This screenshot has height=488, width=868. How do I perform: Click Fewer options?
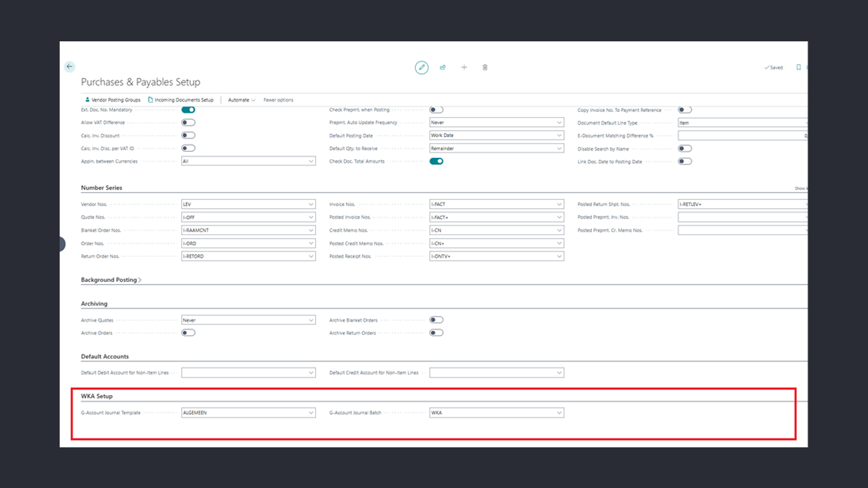coord(278,100)
